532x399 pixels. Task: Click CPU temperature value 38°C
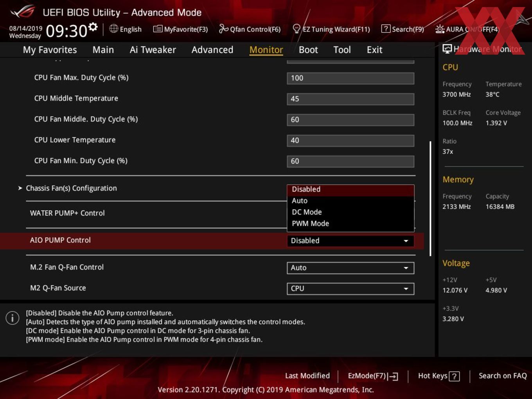[x=492, y=94]
